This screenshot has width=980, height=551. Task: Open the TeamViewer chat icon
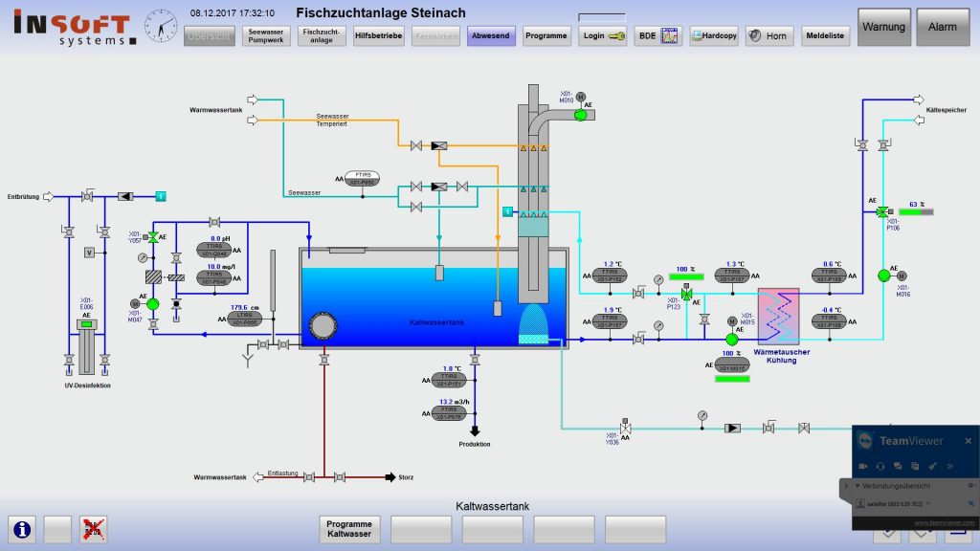(x=898, y=466)
